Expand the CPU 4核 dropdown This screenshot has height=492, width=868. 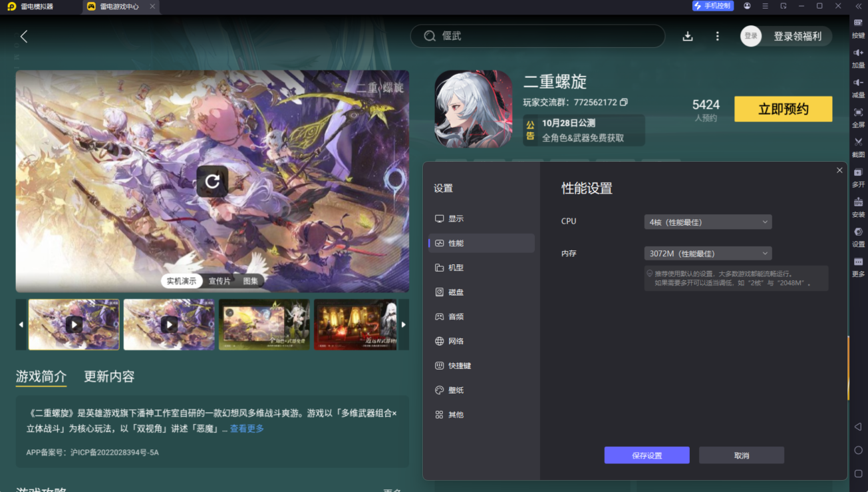click(x=708, y=222)
